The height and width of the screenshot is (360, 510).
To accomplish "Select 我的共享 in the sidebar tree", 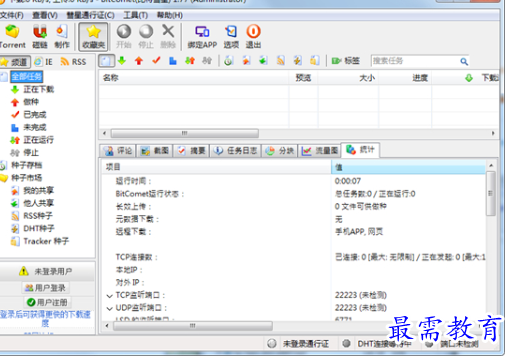I will coord(38,191).
